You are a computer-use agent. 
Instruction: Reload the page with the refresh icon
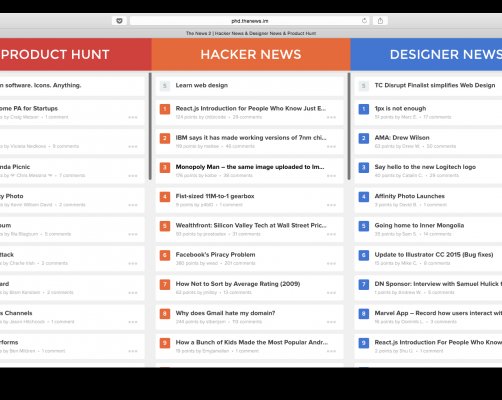364,21
